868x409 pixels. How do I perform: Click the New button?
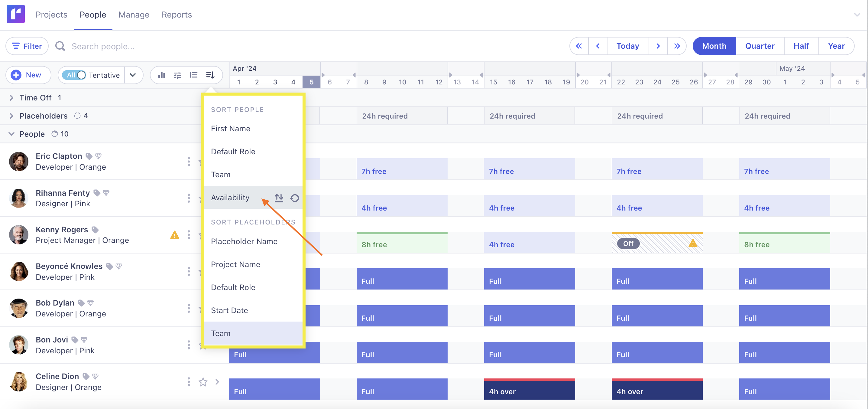28,75
